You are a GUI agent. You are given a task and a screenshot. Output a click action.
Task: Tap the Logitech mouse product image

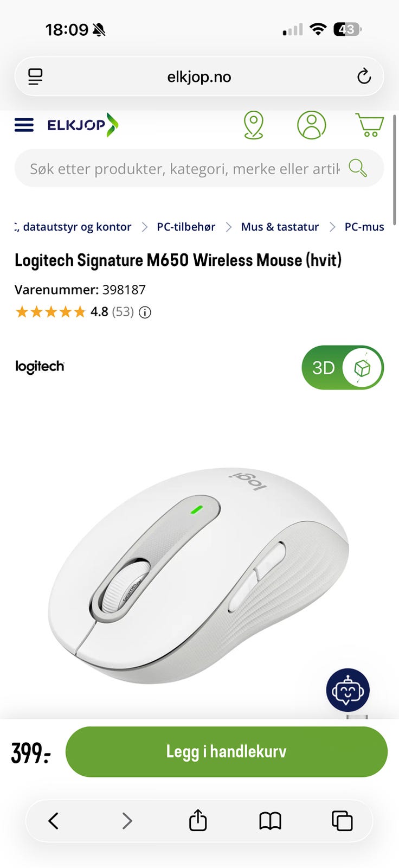coord(199,575)
